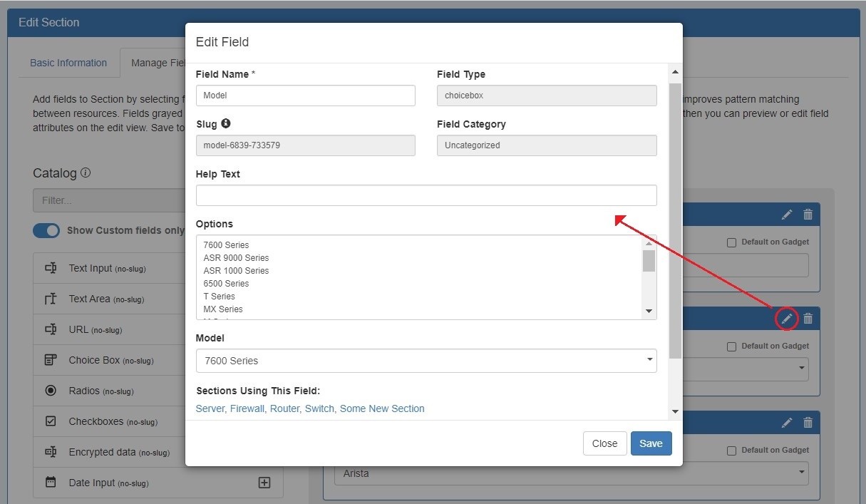The height and width of the screenshot is (504, 866).
Task: Add Date Input field with plus icon
Action: click(264, 483)
